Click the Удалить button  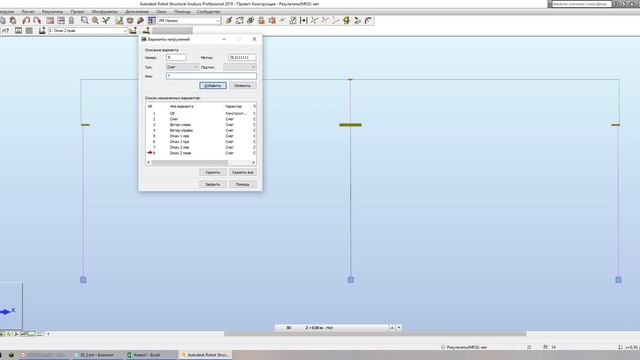pos(213,172)
